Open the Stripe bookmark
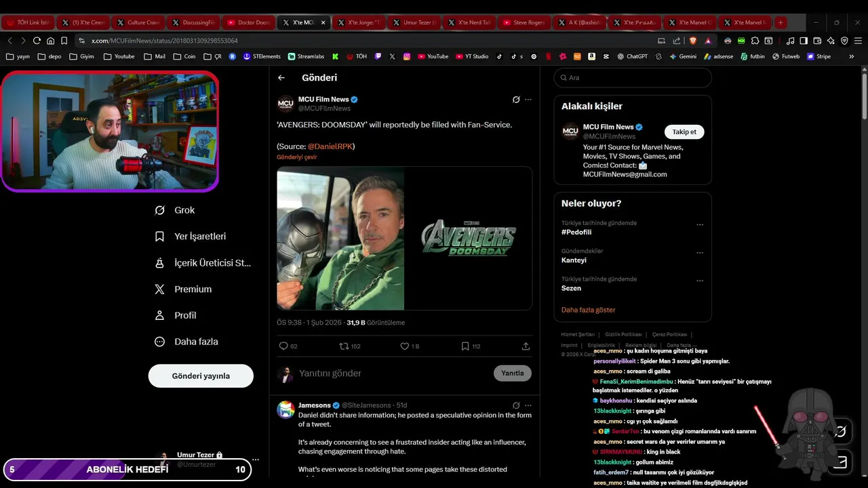The height and width of the screenshot is (488, 868). [818, 56]
